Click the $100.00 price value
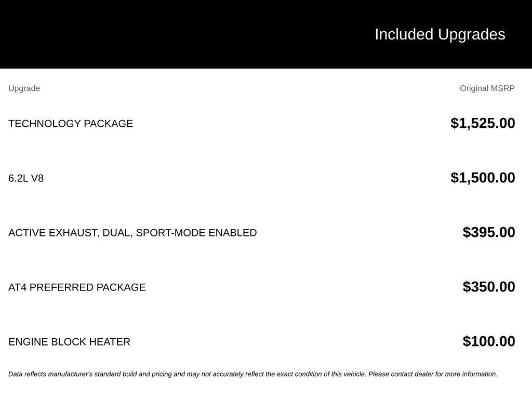532x399 pixels. coord(488,341)
